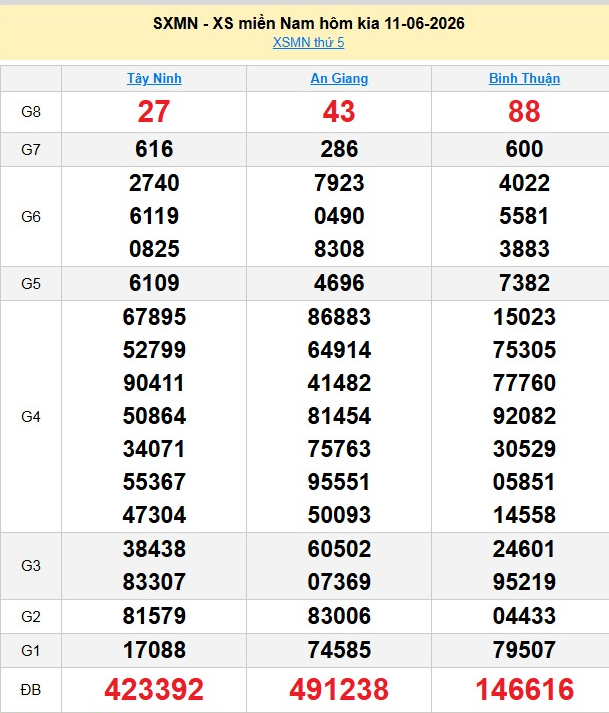Click G4 number 47304
Image resolution: width=609 pixels, height=713 pixels.
(154, 515)
